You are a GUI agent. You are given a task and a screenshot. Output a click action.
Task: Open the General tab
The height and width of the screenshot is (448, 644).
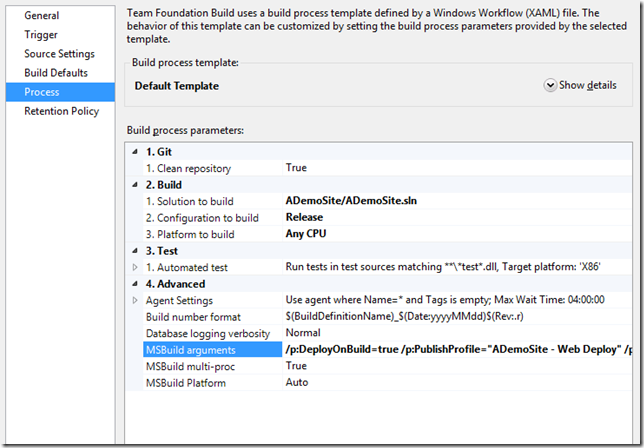pos(42,16)
